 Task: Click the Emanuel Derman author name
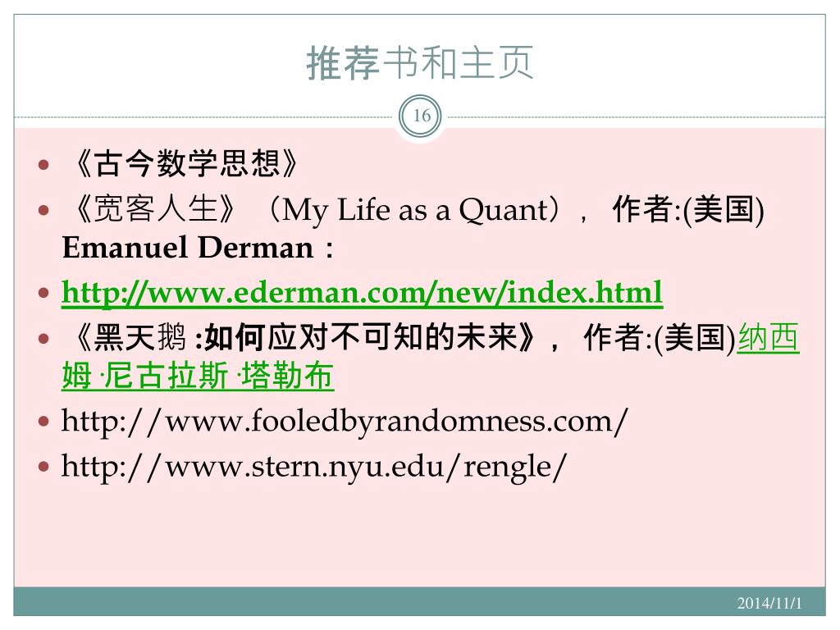188,248
